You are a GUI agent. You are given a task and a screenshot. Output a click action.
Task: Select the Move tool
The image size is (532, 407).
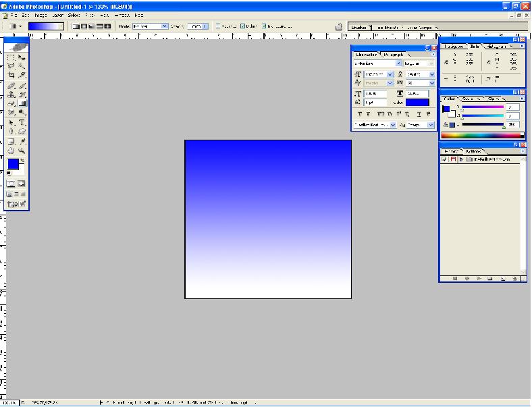pos(22,57)
